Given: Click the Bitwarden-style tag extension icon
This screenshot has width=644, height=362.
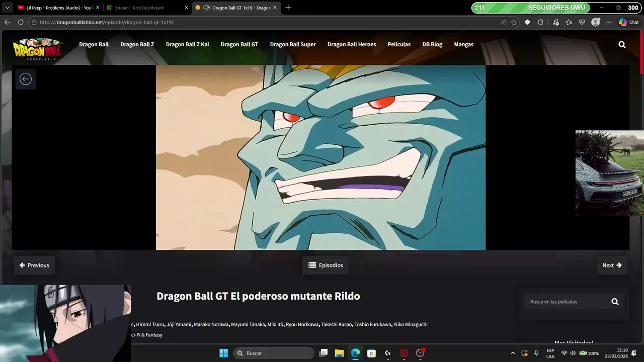Looking at the screenshot, I should click(x=527, y=22).
